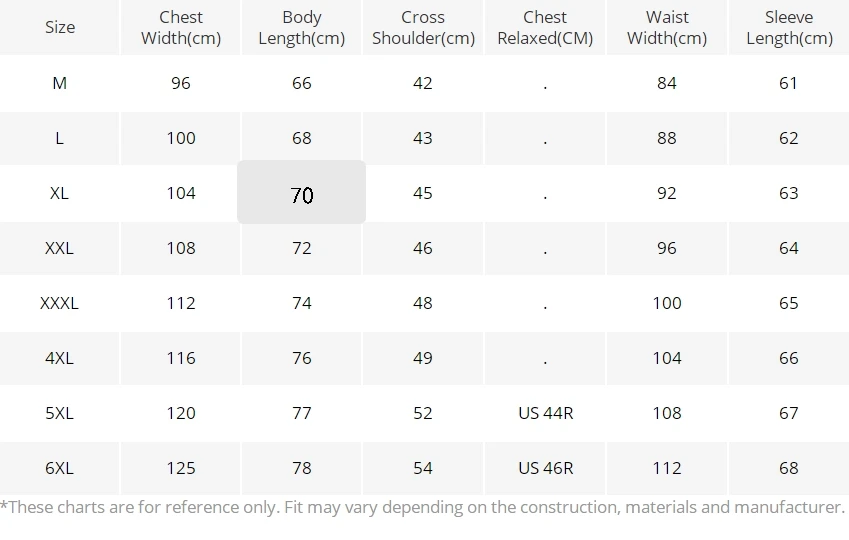The image size is (849, 540).
Task: Select the Size column header
Action: [60, 27]
